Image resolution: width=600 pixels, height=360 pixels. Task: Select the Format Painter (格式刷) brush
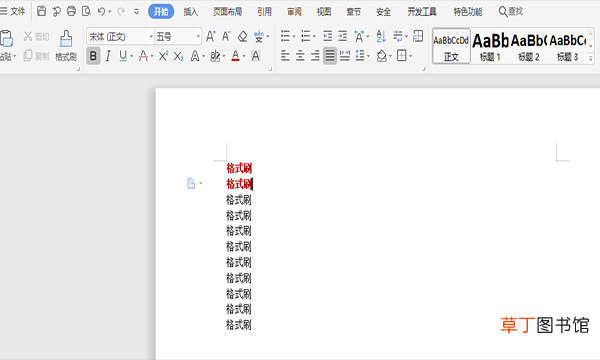[66, 46]
